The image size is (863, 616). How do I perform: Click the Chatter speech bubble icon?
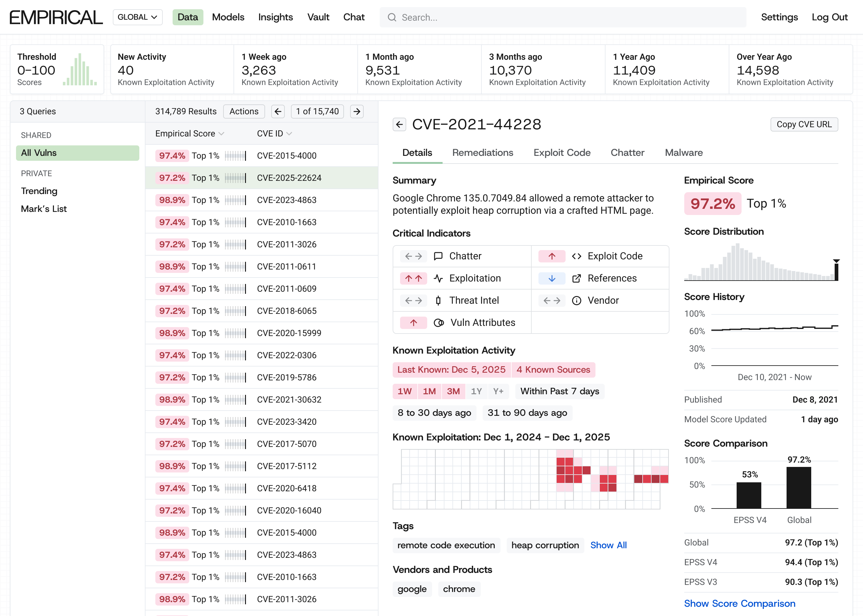438,256
